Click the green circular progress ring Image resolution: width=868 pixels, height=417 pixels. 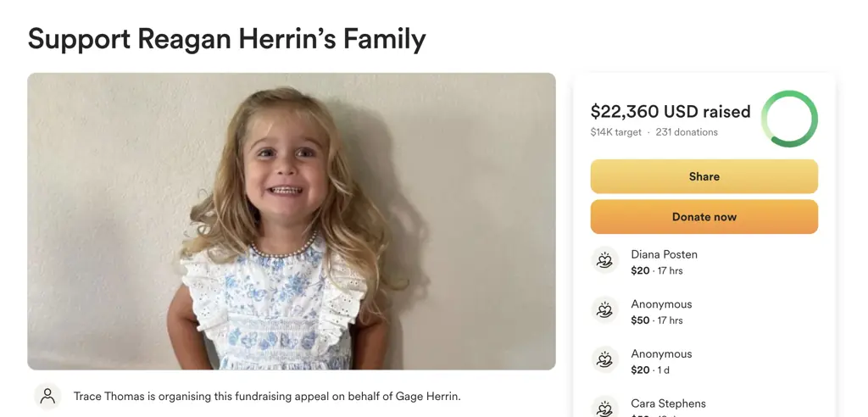(x=789, y=119)
